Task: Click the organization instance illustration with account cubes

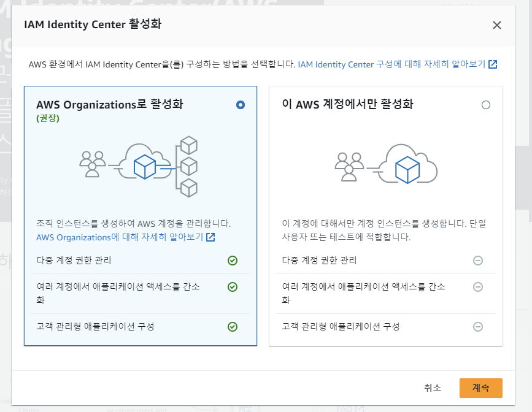Action: (x=139, y=166)
